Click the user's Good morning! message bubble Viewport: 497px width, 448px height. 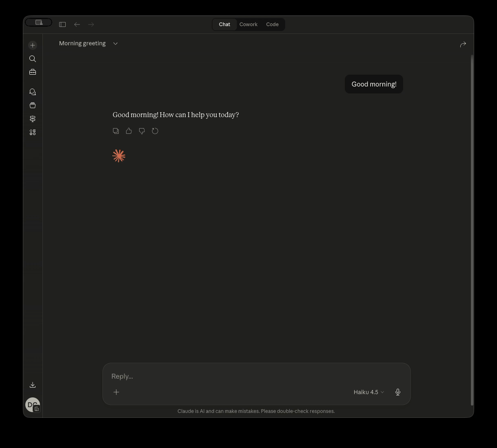pyautogui.click(x=374, y=84)
